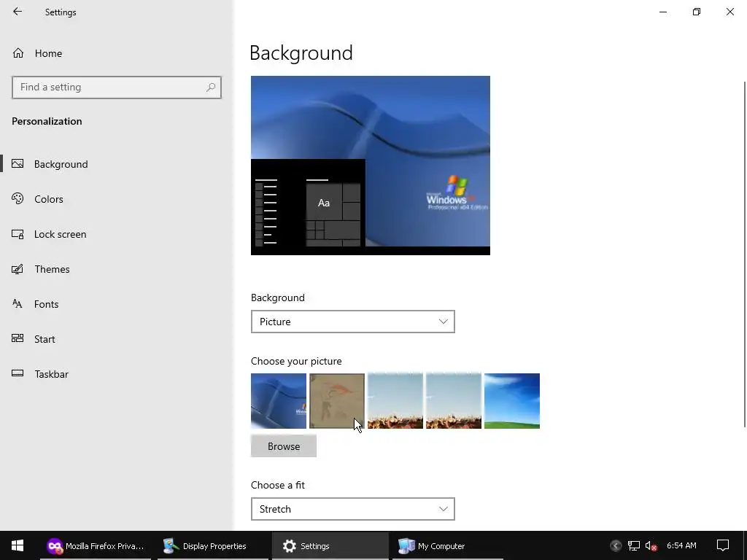This screenshot has height=560, width=747.
Task: Click the back arrow in Settings
Action: [x=18, y=12]
